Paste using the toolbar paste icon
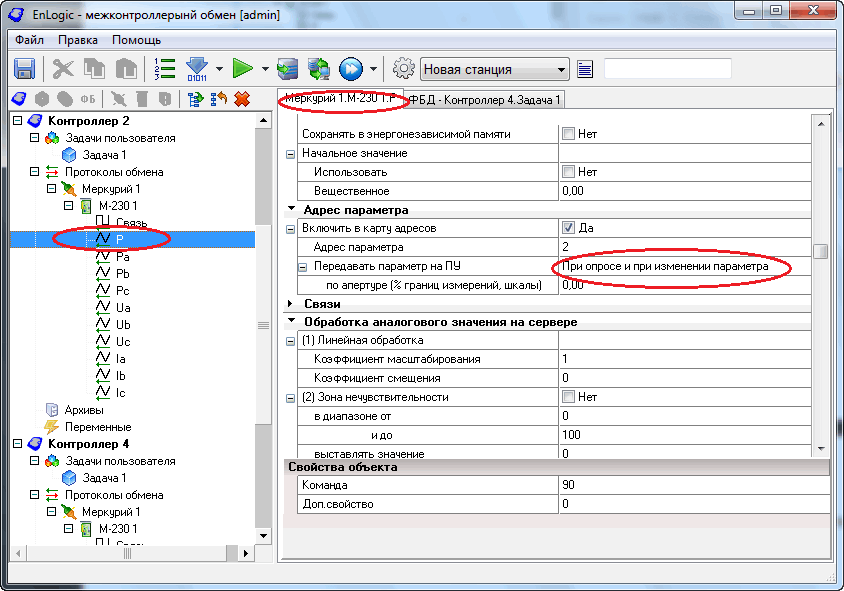The width and height of the screenshot is (844, 591). tap(126, 69)
